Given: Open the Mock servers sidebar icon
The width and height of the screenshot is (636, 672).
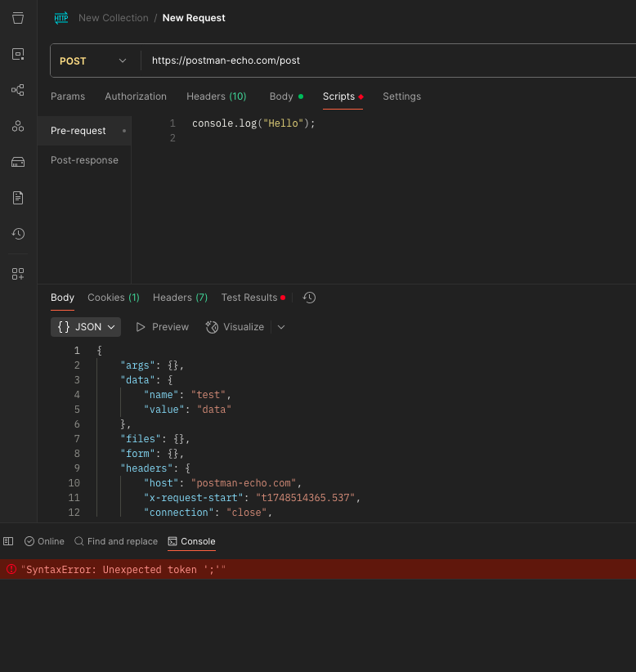Looking at the screenshot, I should 18,162.
